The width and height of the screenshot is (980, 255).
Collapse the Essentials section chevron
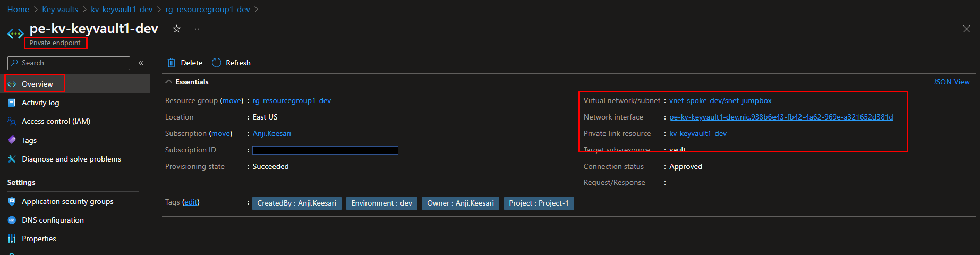click(x=169, y=82)
